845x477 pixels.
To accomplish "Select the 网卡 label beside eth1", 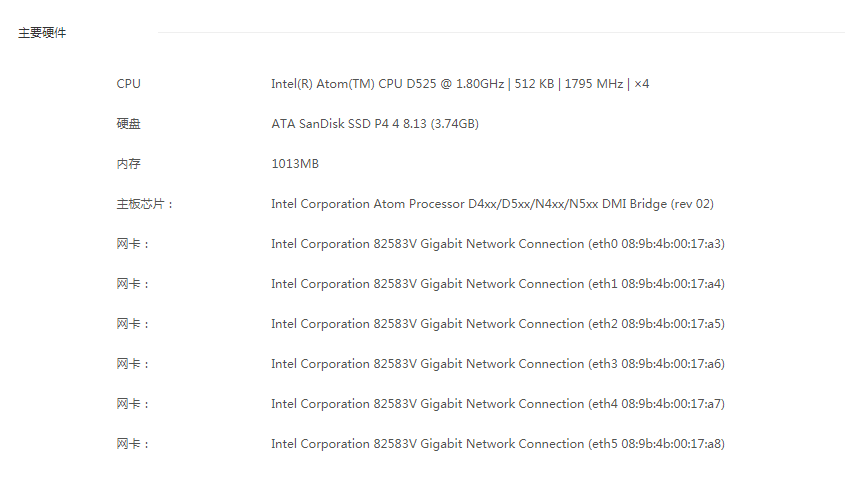I will (133, 284).
